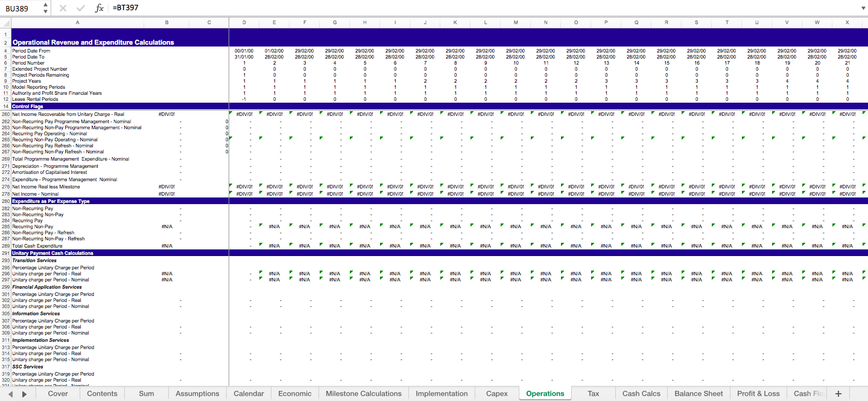
Task: Select #N/A cell in B285
Action: point(166,226)
